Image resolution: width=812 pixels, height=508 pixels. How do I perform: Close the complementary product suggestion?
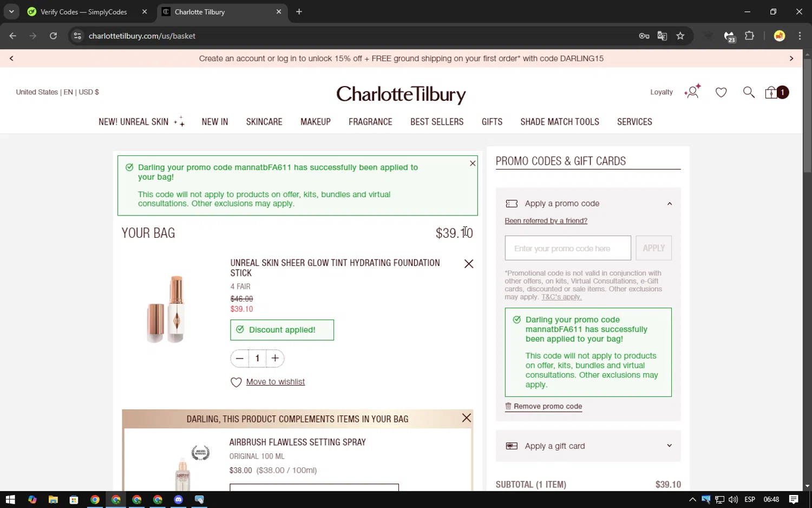467,418
